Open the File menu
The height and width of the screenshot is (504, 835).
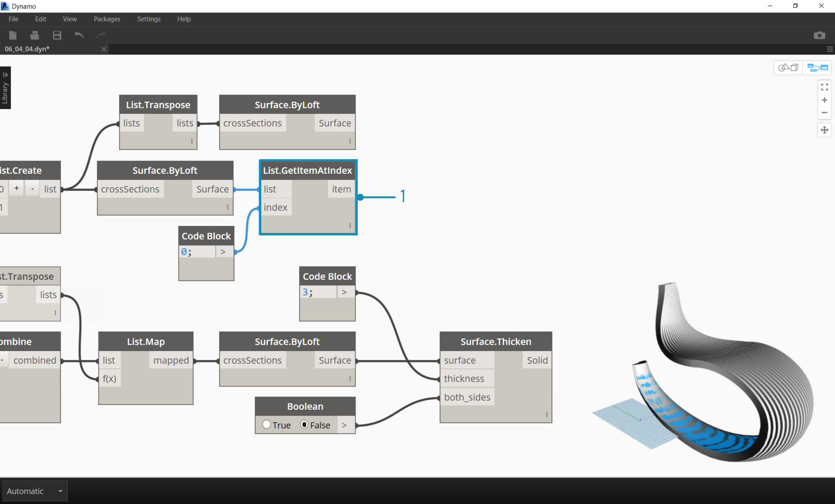[x=13, y=18]
